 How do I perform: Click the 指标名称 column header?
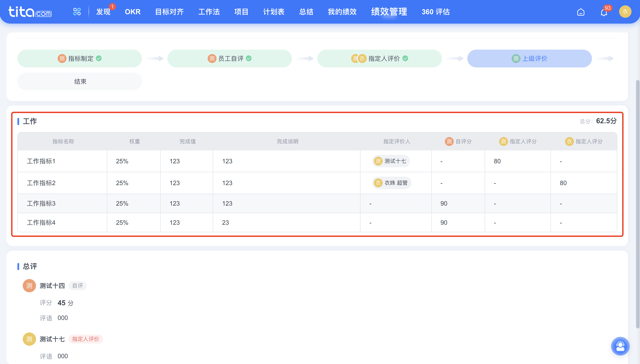coord(63,142)
